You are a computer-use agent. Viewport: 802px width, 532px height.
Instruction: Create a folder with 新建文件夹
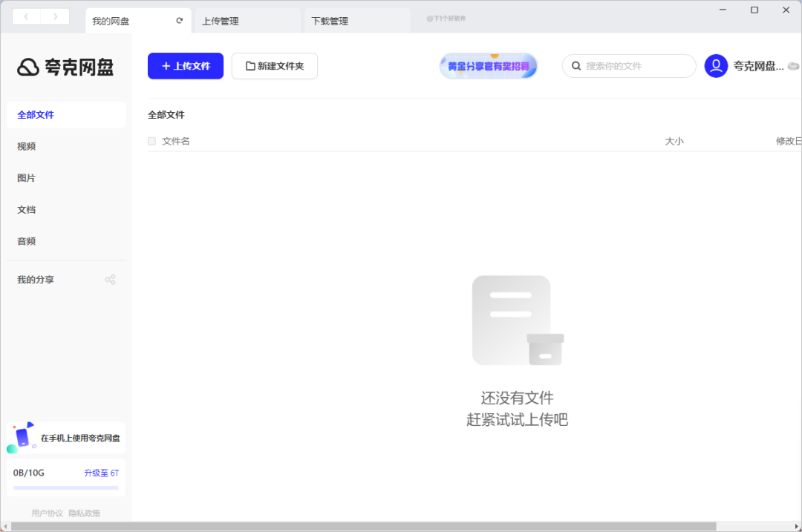pos(274,66)
